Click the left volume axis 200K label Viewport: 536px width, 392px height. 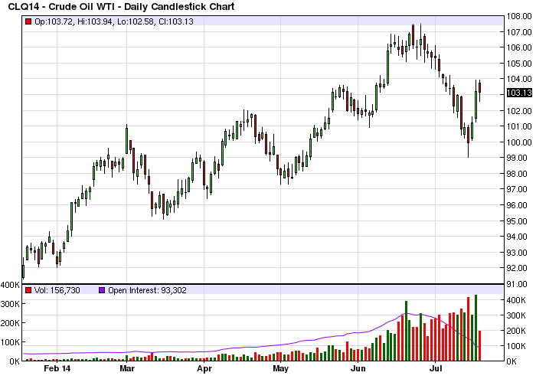coord(10,323)
